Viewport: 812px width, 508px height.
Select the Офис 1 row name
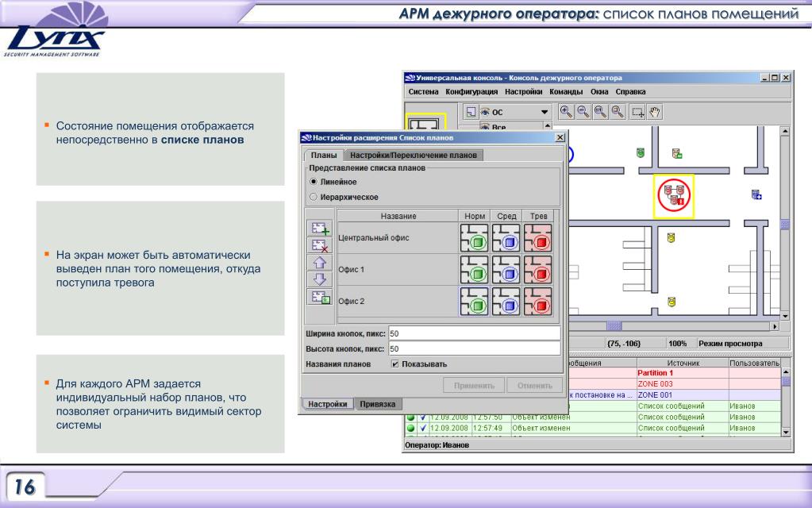point(351,269)
